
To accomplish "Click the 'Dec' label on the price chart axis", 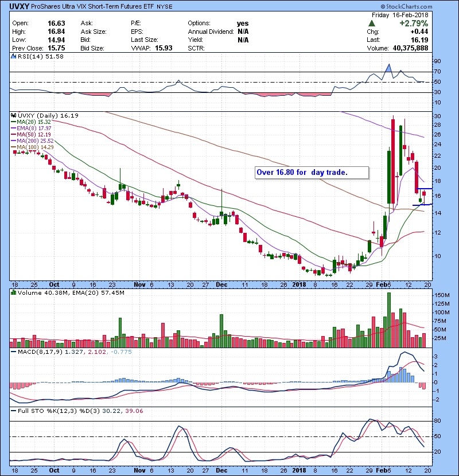I will click(221, 285).
